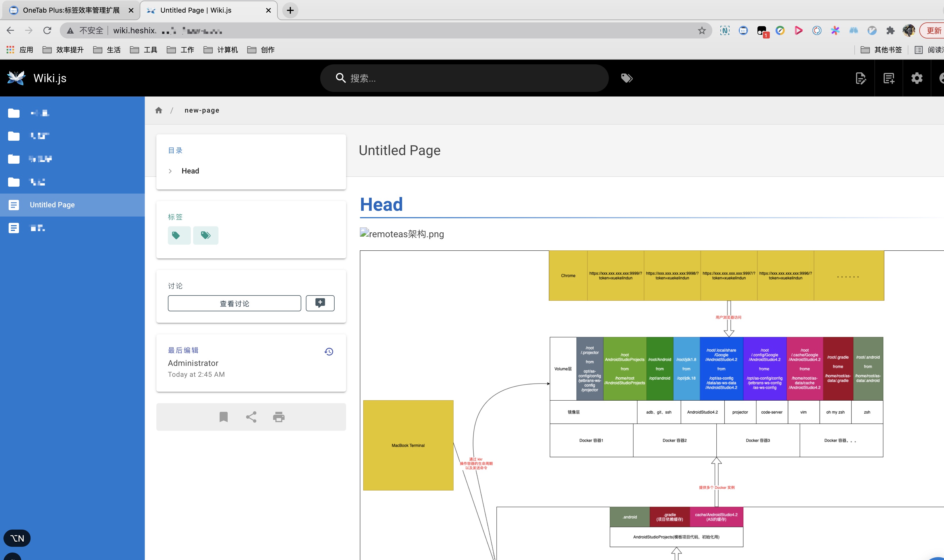Click the tags browse icon beside search

[626, 78]
